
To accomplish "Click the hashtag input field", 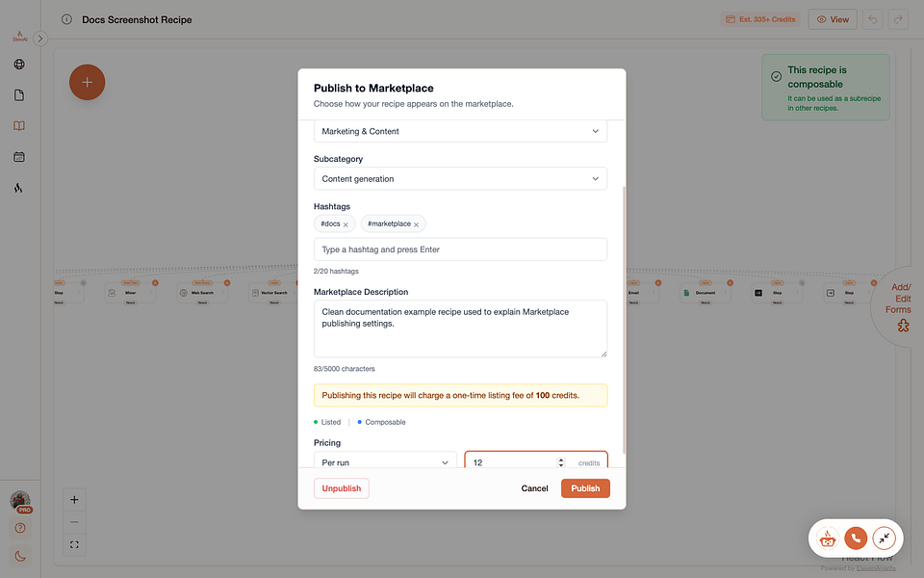I will [460, 250].
